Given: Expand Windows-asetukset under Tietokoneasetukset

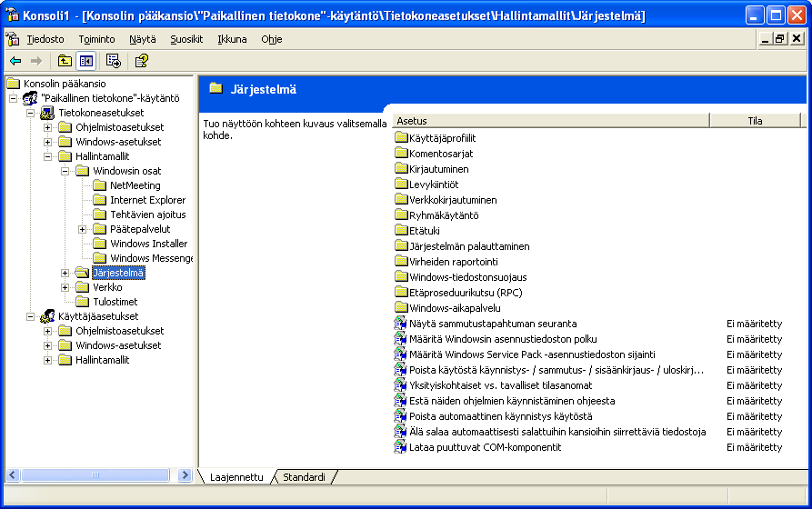Looking at the screenshot, I should 47,142.
